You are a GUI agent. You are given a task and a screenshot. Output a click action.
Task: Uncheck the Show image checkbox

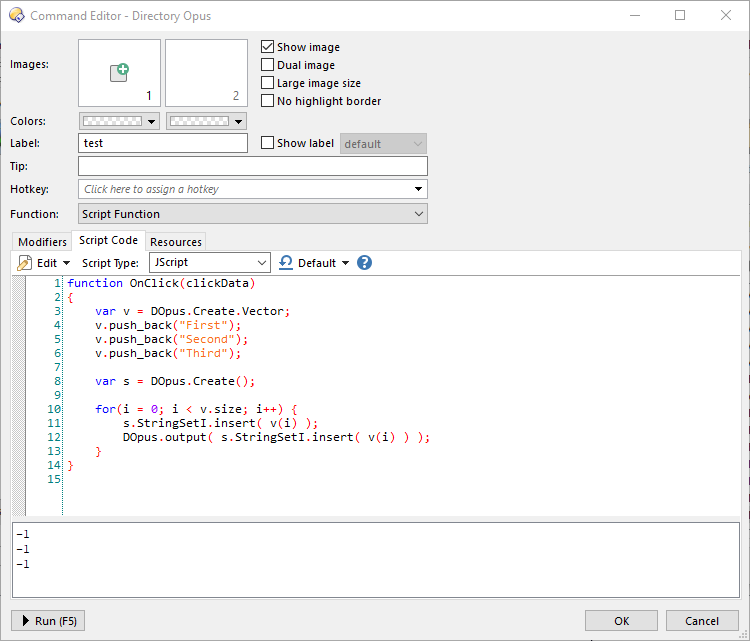point(268,47)
